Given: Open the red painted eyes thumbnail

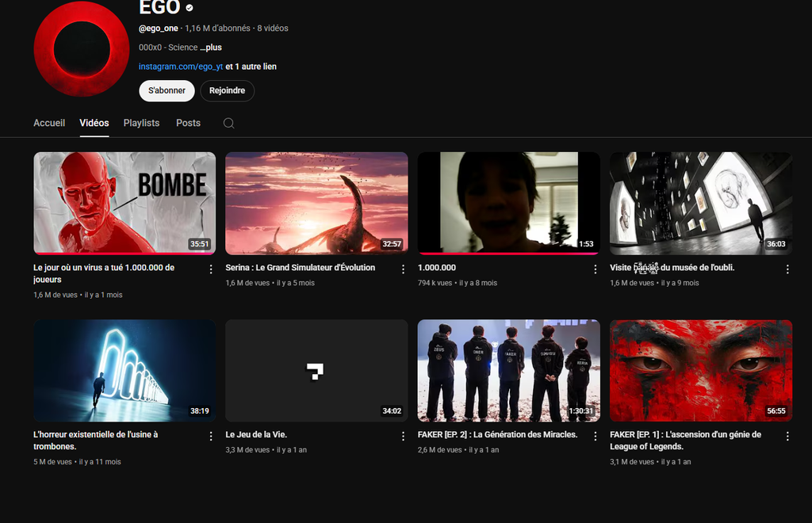Looking at the screenshot, I should [701, 370].
